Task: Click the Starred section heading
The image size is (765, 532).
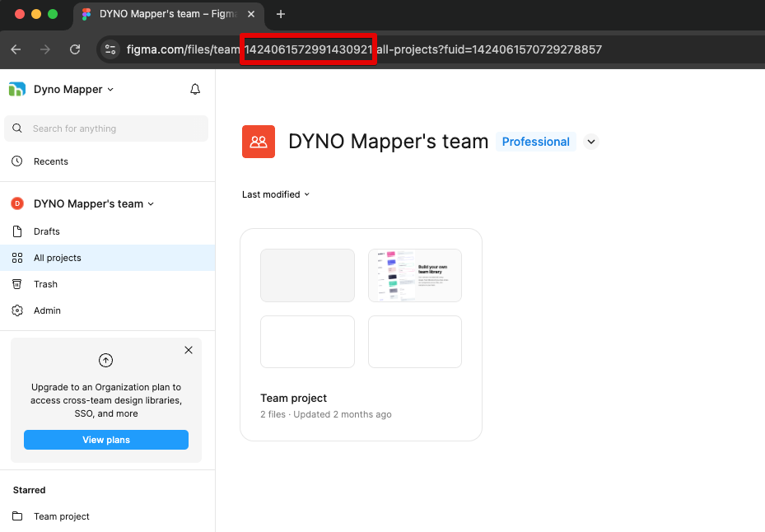Action: (30, 490)
